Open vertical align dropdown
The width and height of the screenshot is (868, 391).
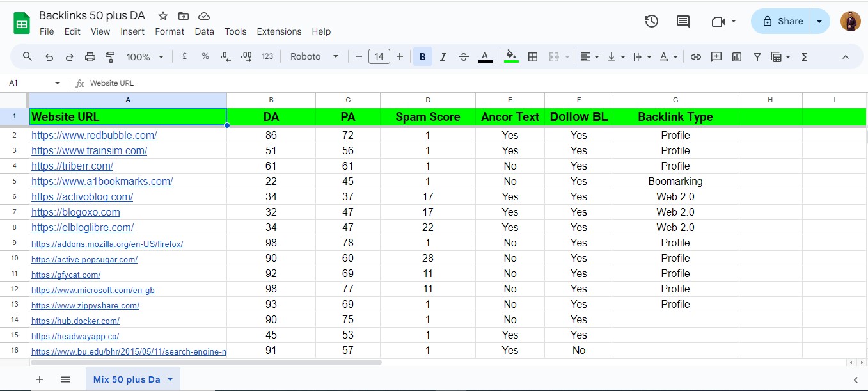tap(615, 56)
